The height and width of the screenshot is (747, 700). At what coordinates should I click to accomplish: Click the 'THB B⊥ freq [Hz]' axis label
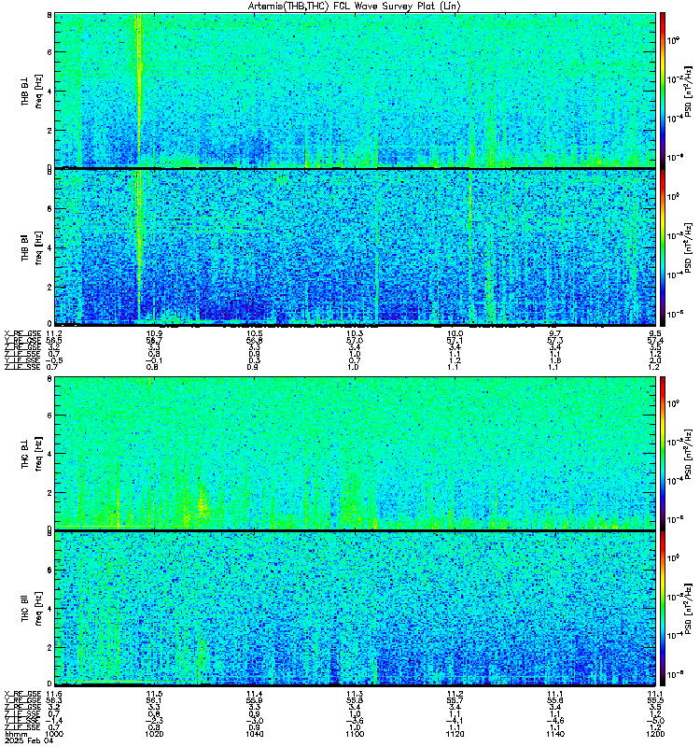click(x=32, y=91)
